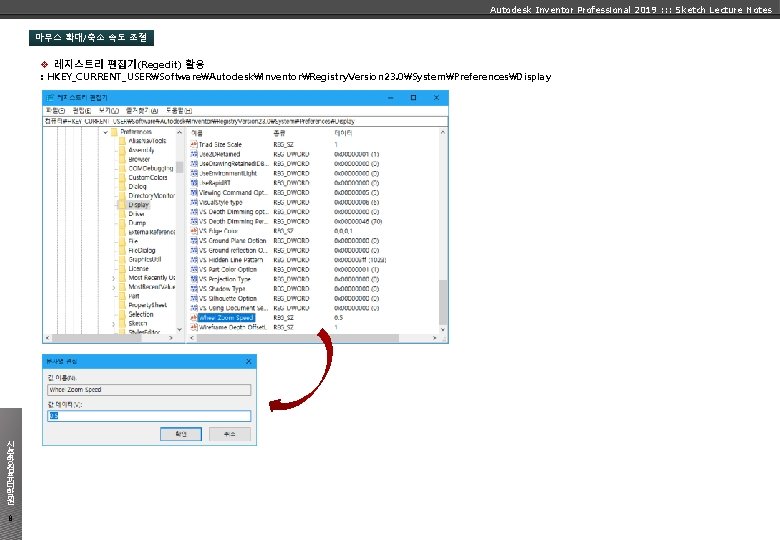Screen dimensions: 780x540
Task: Click the 값 데이터 input field
Action: 149,416
